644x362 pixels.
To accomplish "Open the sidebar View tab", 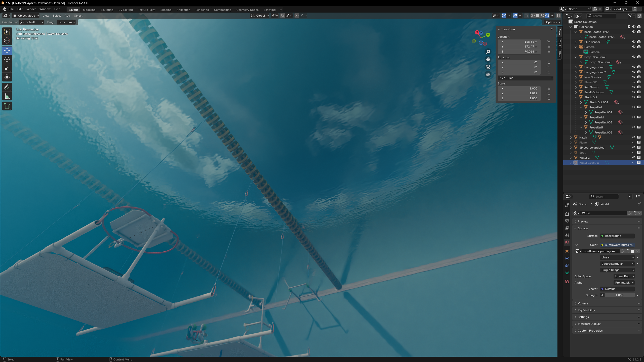I will (x=559, y=54).
